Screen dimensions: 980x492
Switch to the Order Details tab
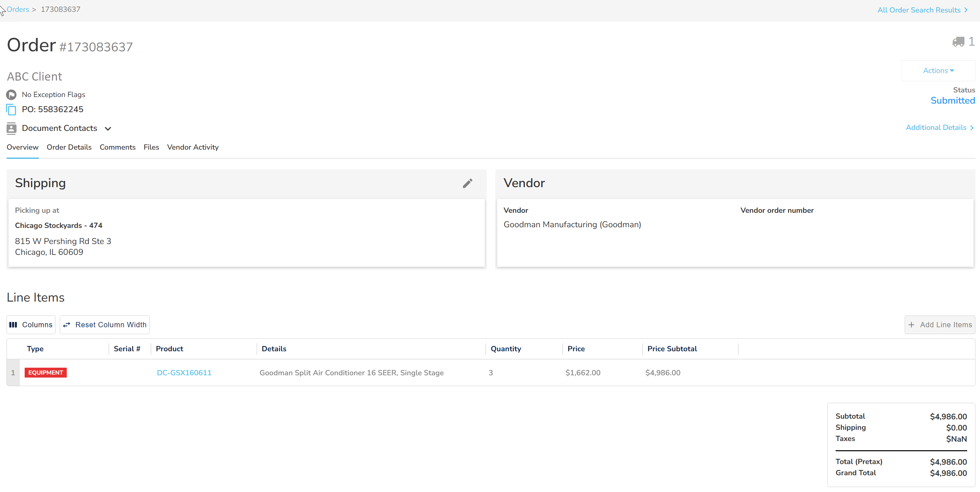click(x=69, y=147)
